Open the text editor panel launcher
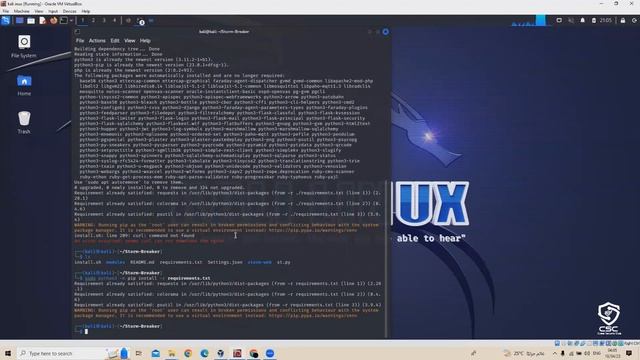 (42, 20)
